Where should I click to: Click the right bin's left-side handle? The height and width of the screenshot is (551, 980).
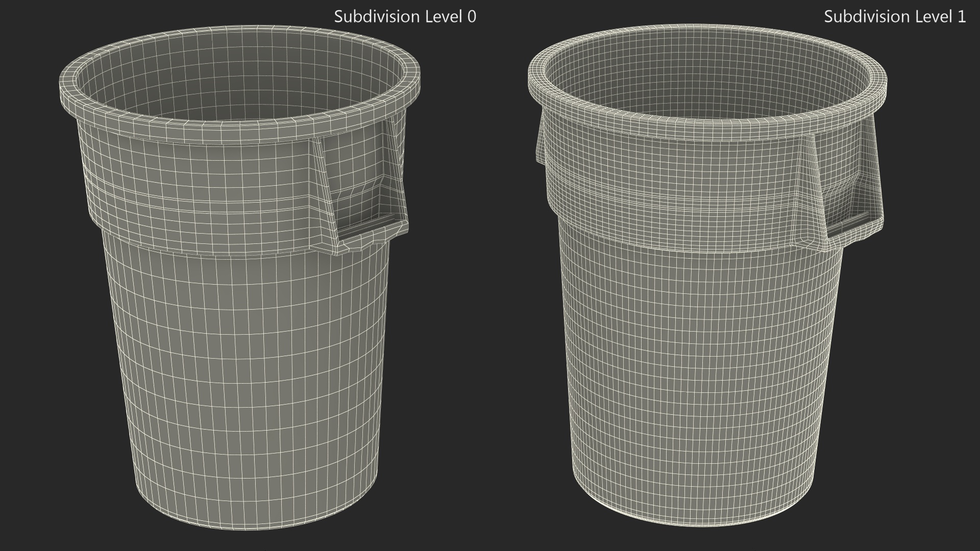pyautogui.click(x=541, y=145)
